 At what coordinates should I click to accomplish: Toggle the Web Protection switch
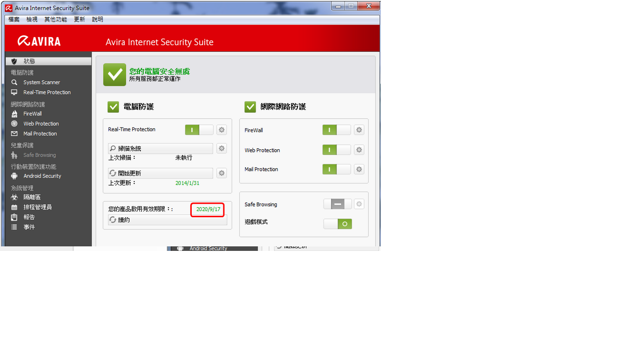pos(337,150)
